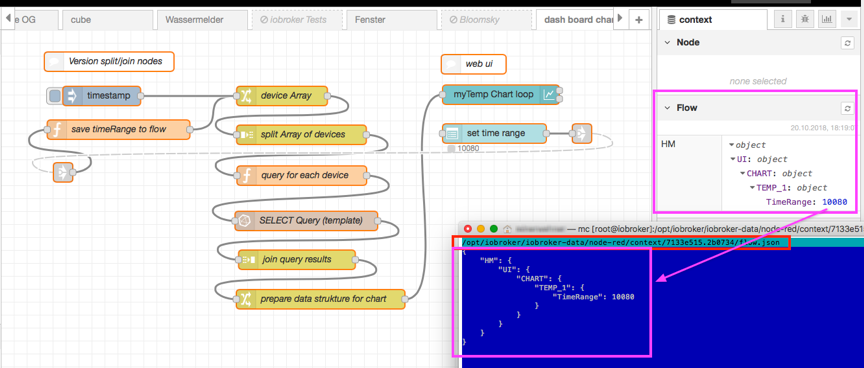The height and width of the screenshot is (368, 864).
Task: Collapse the CHART object entry
Action: pos(743,174)
